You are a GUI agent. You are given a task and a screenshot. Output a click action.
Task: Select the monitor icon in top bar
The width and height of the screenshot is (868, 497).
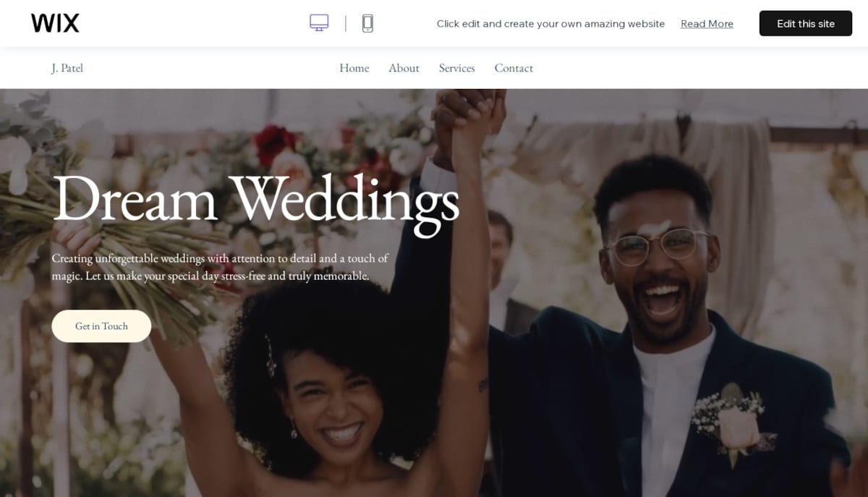pos(318,22)
